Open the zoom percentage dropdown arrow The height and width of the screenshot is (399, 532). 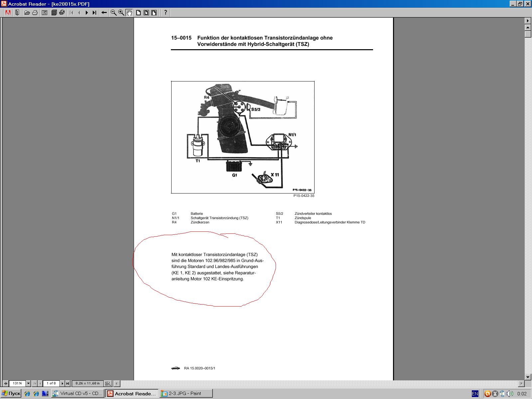point(28,383)
